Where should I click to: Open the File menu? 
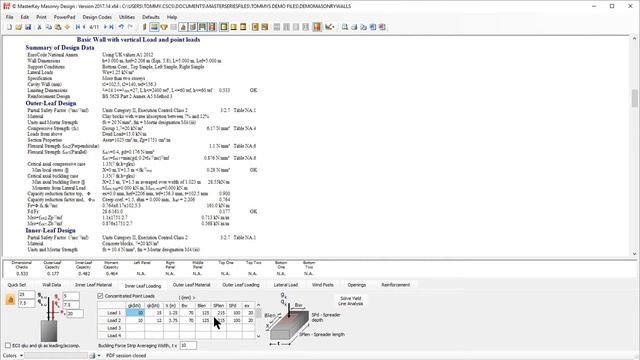(x=9, y=17)
